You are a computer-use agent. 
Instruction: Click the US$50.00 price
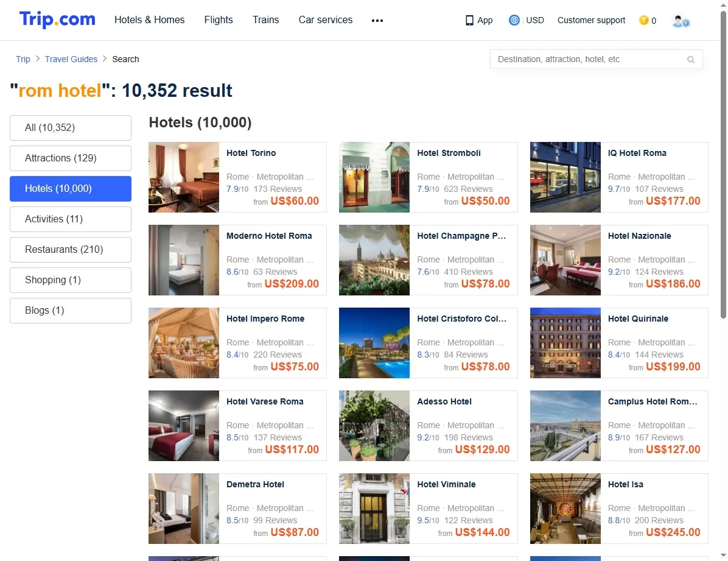[x=485, y=201]
